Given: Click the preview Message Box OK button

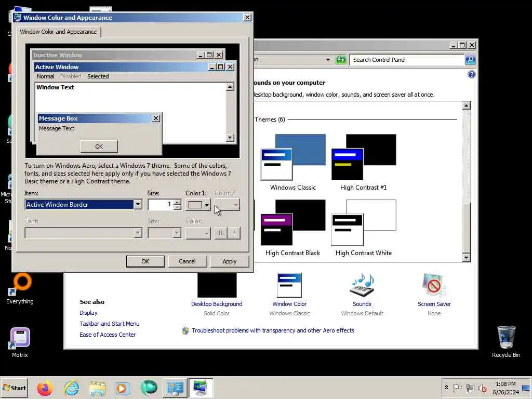Looking at the screenshot, I should click(x=99, y=147).
